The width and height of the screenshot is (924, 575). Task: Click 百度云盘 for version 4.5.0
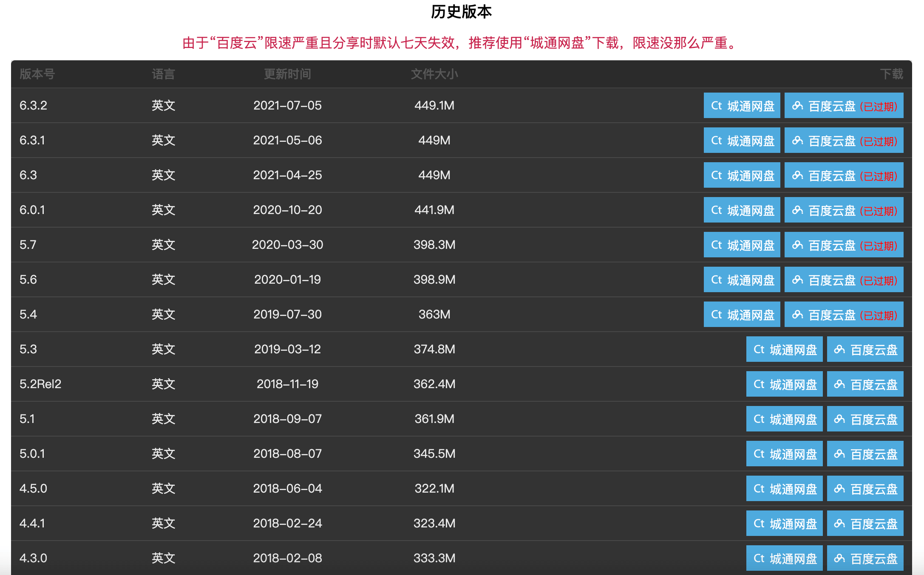click(865, 488)
